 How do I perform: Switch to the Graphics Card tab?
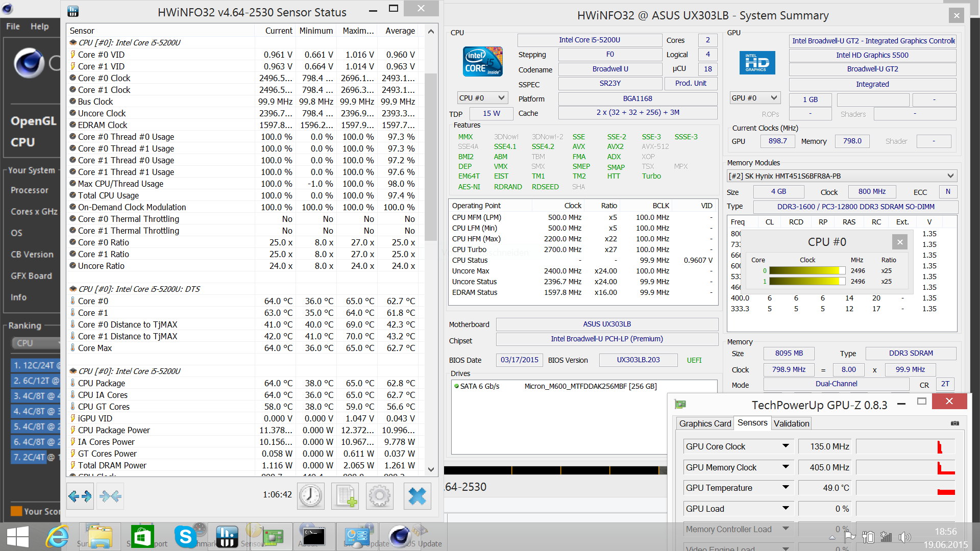coord(705,423)
